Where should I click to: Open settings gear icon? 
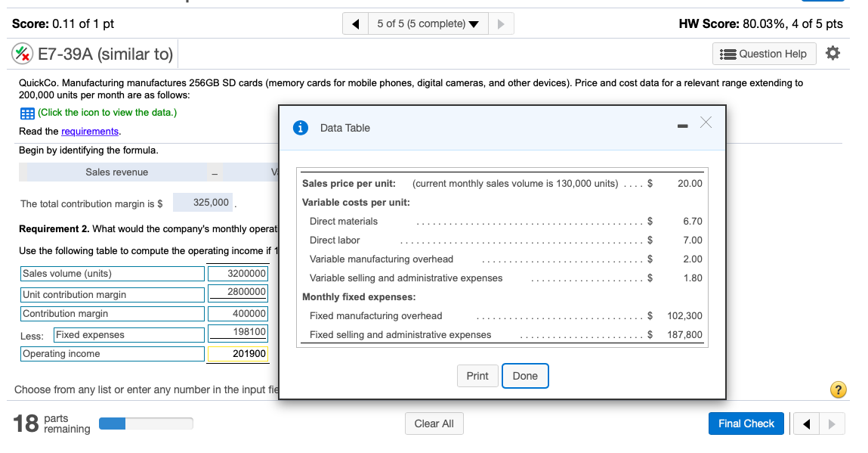[832, 53]
